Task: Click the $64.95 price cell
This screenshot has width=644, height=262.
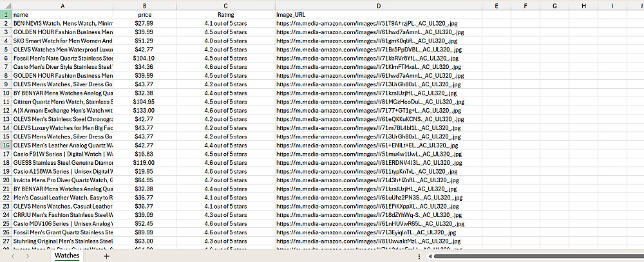Action: pyautogui.click(x=144, y=180)
